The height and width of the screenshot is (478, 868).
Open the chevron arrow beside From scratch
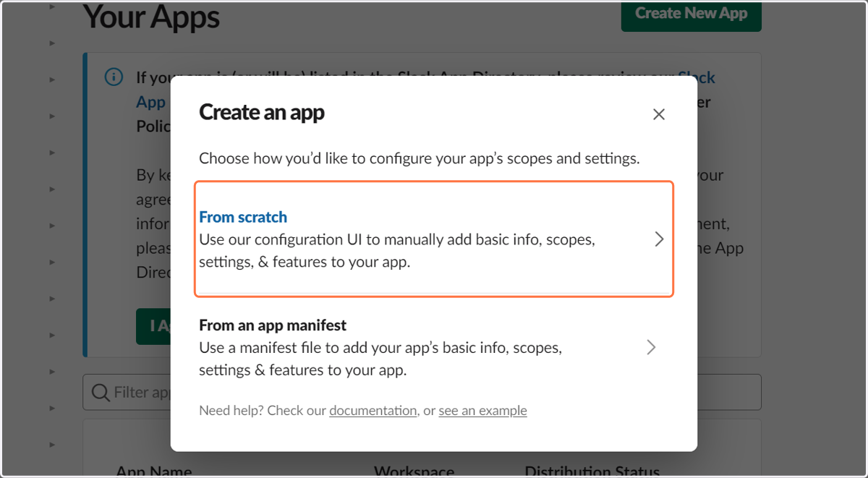pos(659,239)
